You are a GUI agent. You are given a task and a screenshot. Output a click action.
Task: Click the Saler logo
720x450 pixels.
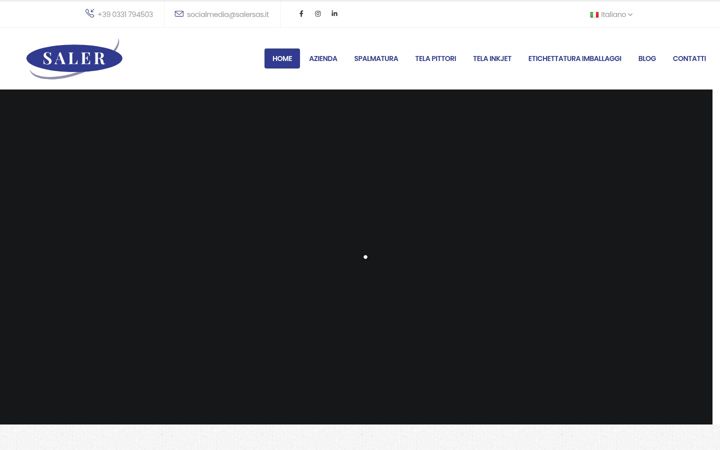74,59
